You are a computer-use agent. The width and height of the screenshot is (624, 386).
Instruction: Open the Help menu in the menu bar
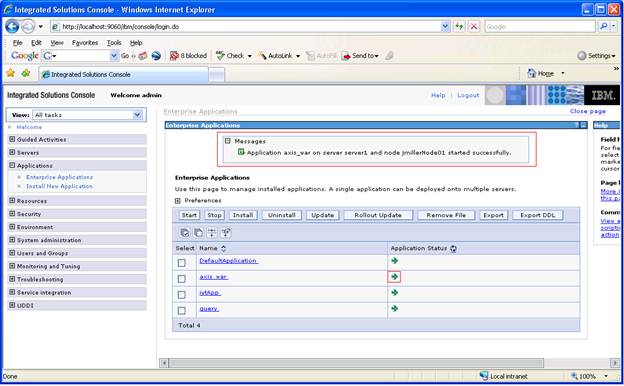(136, 43)
